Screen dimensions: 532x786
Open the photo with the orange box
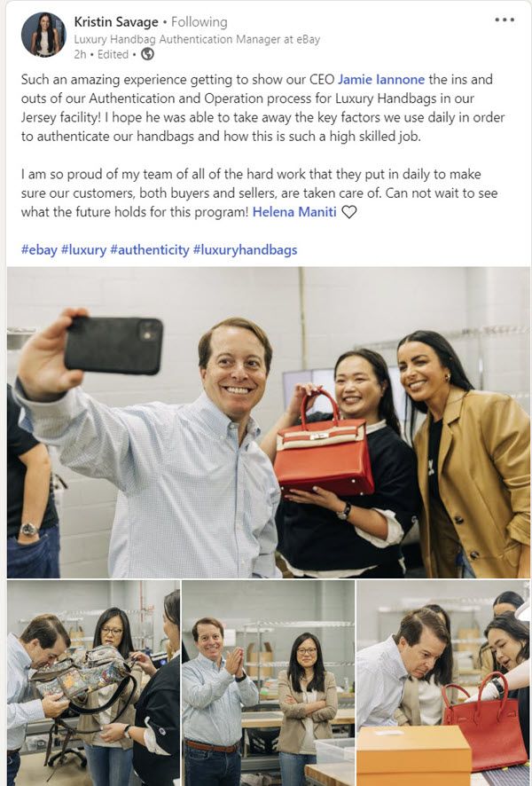tap(443, 683)
